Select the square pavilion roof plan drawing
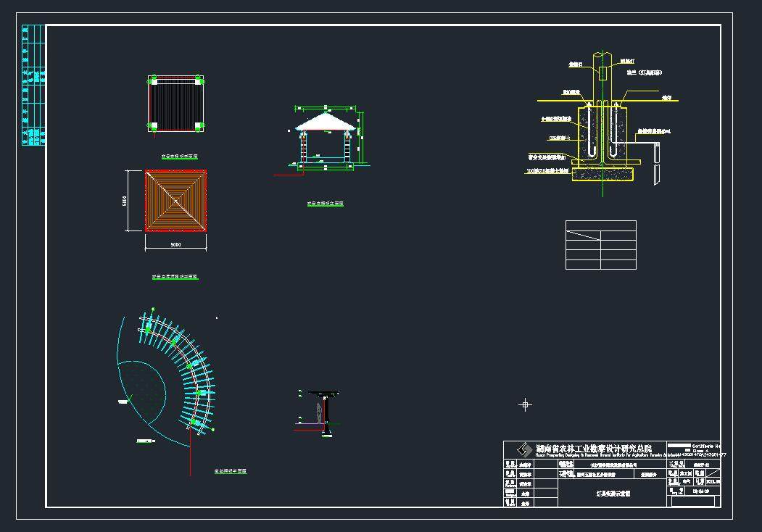 coord(175,201)
